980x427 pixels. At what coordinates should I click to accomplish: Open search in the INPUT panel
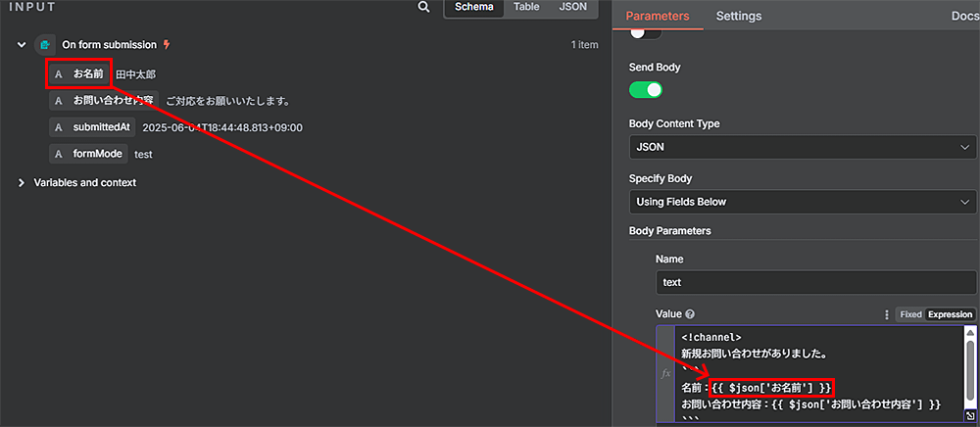click(423, 7)
